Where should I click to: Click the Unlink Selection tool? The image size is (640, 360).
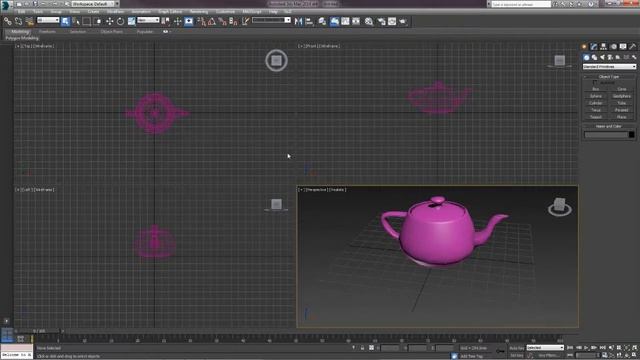(x=18, y=21)
